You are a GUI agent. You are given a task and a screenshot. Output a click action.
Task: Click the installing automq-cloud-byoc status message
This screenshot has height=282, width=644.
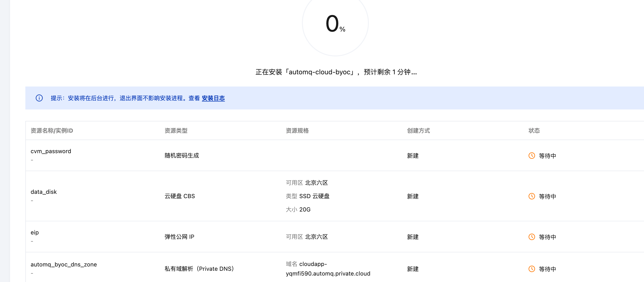coord(336,72)
